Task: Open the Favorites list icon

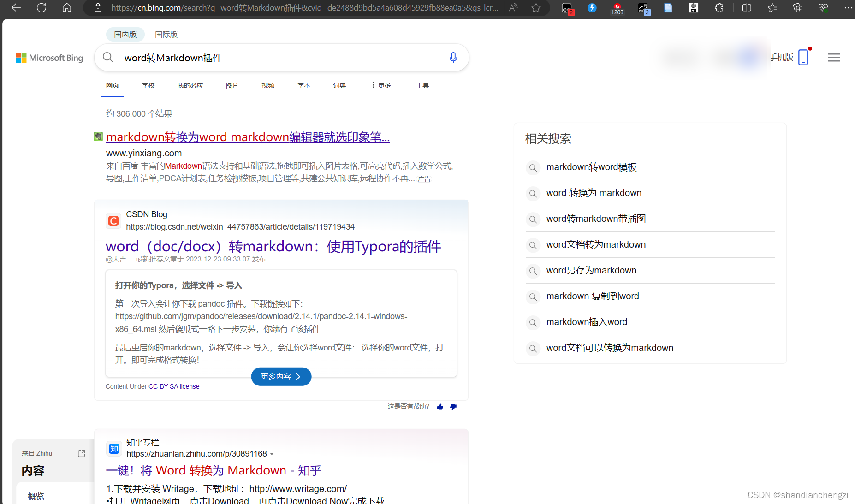Action: coord(772,8)
